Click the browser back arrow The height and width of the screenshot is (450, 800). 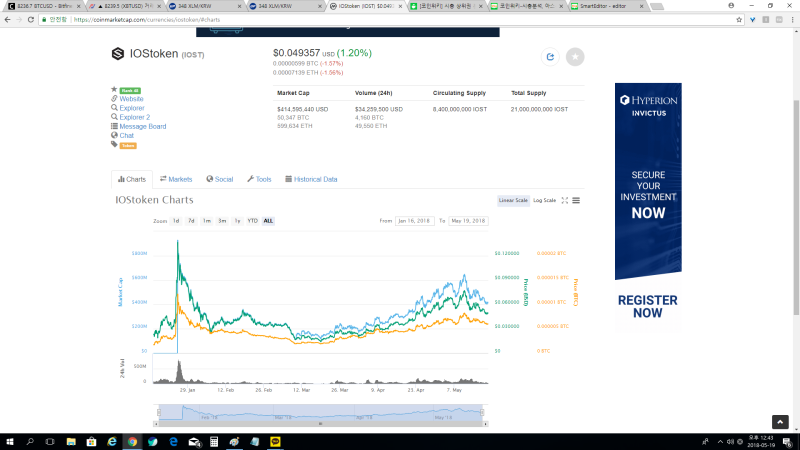pos(7,19)
